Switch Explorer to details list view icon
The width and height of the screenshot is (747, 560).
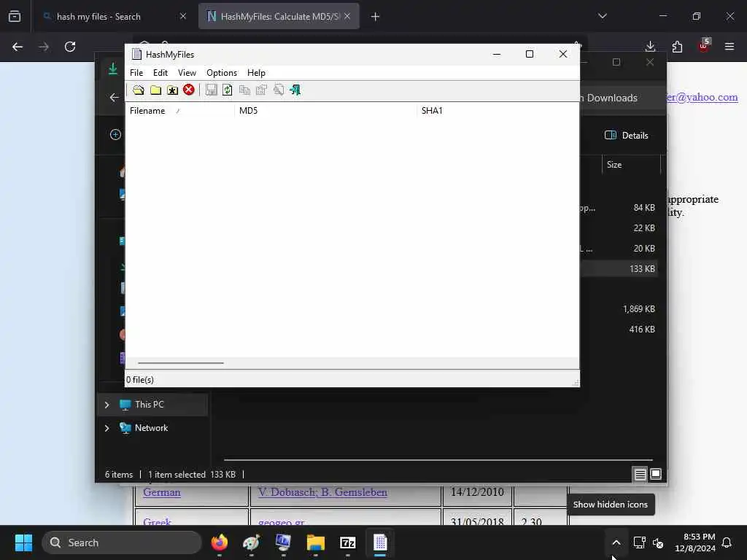(x=640, y=474)
